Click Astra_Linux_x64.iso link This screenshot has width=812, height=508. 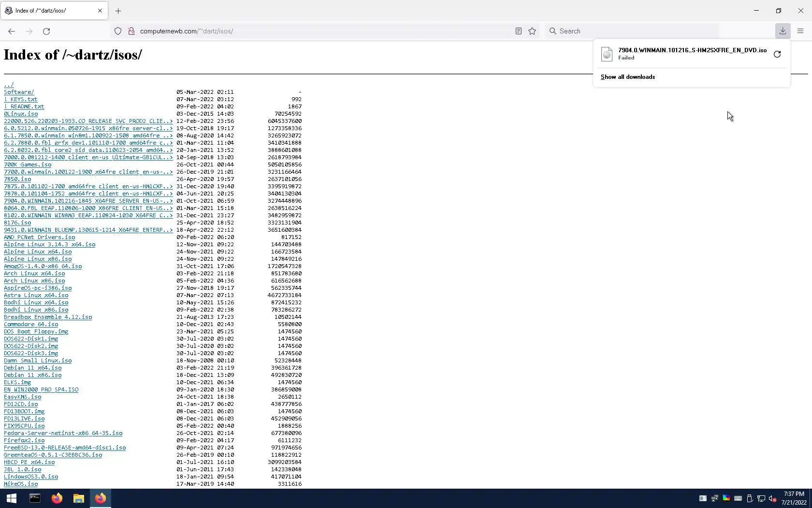[36, 295]
